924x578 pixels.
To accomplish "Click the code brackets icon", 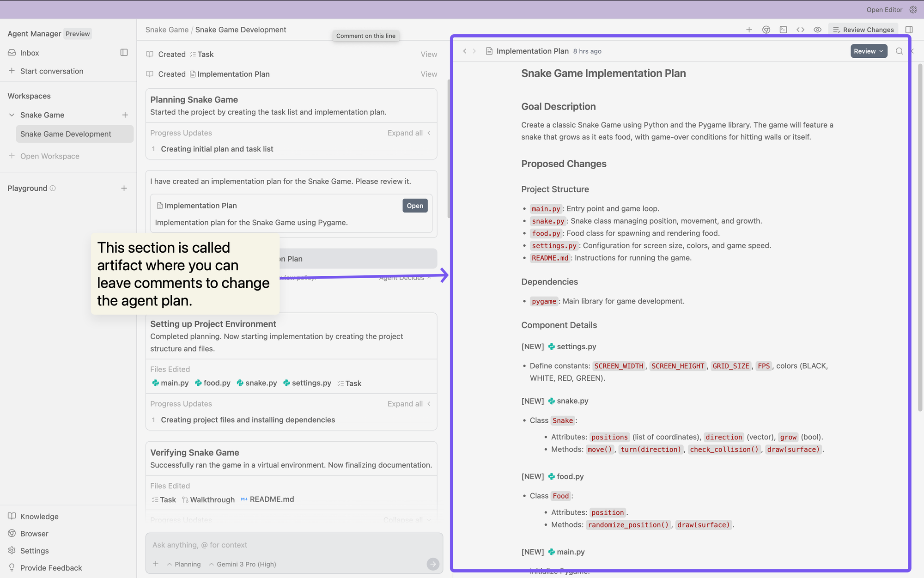I will click(800, 30).
